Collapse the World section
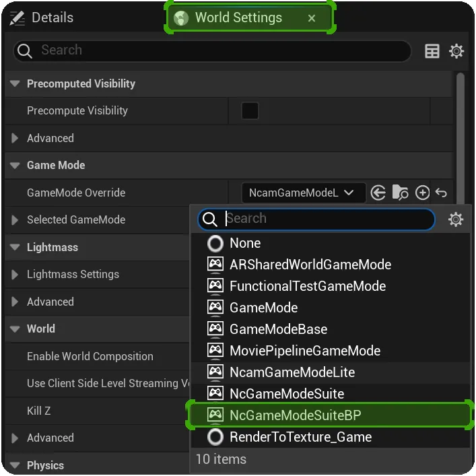Viewport: 476px width, 476px height. click(15, 329)
